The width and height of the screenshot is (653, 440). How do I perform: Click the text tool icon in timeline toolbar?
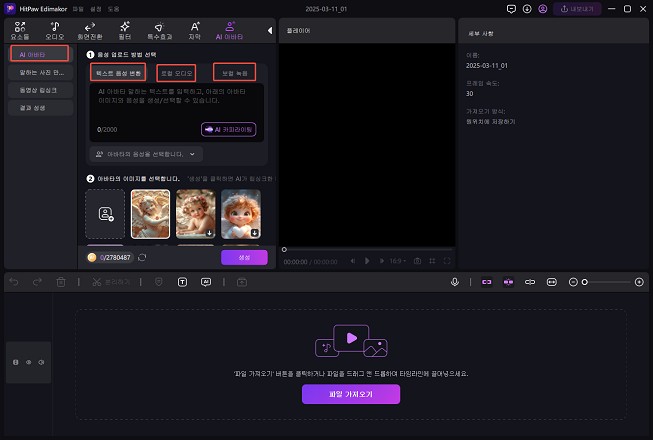tap(182, 282)
